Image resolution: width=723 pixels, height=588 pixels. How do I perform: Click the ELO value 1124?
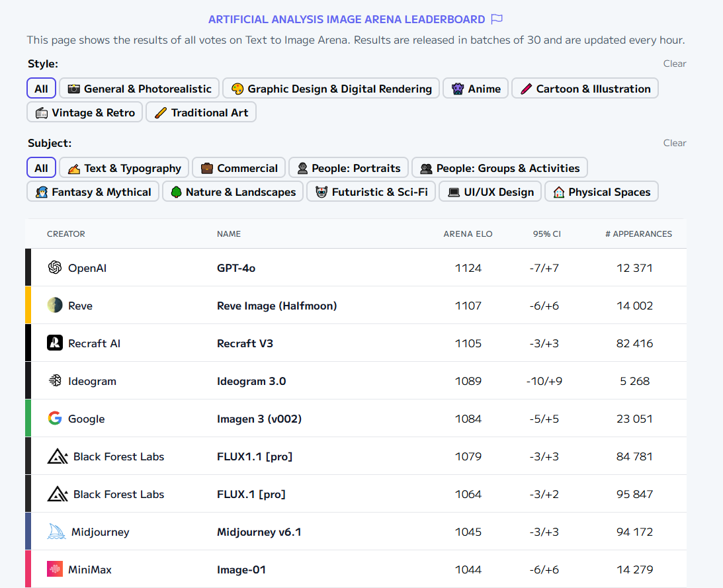click(468, 268)
